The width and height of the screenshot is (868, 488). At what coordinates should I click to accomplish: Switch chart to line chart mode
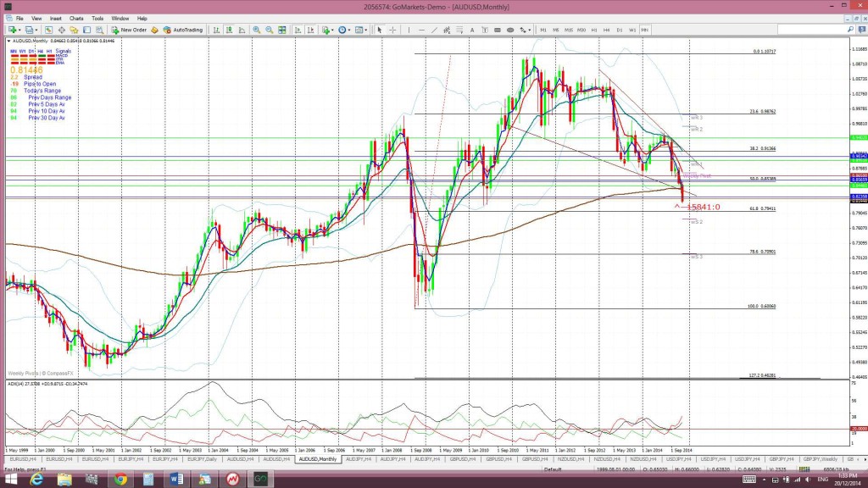(242, 30)
